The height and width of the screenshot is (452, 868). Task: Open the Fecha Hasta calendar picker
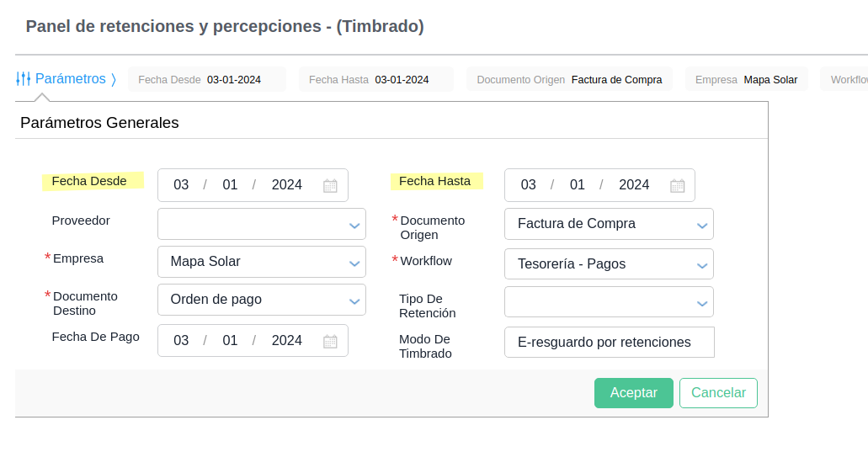tap(677, 185)
